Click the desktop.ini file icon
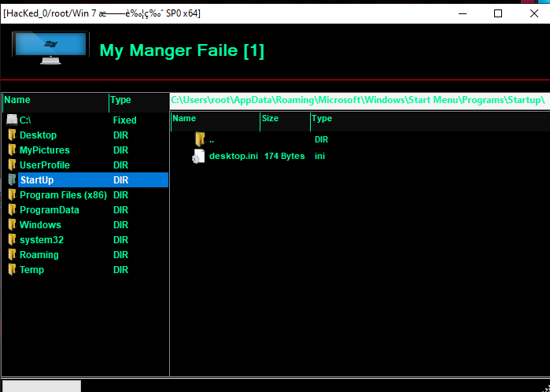Image resolution: width=550 pixels, height=392 pixels. coord(199,156)
